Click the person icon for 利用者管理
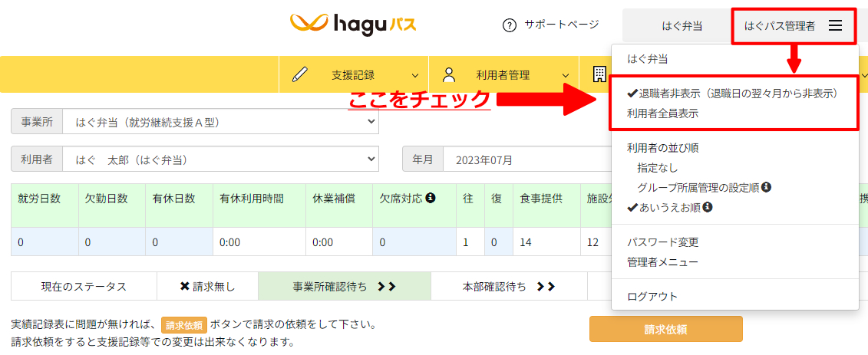868x355 pixels. 450,74
